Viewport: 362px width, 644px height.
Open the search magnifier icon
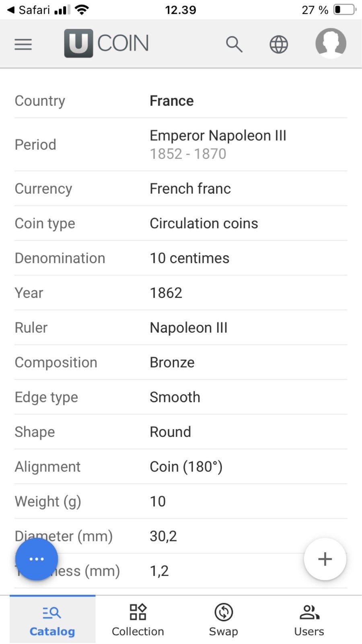(x=234, y=44)
